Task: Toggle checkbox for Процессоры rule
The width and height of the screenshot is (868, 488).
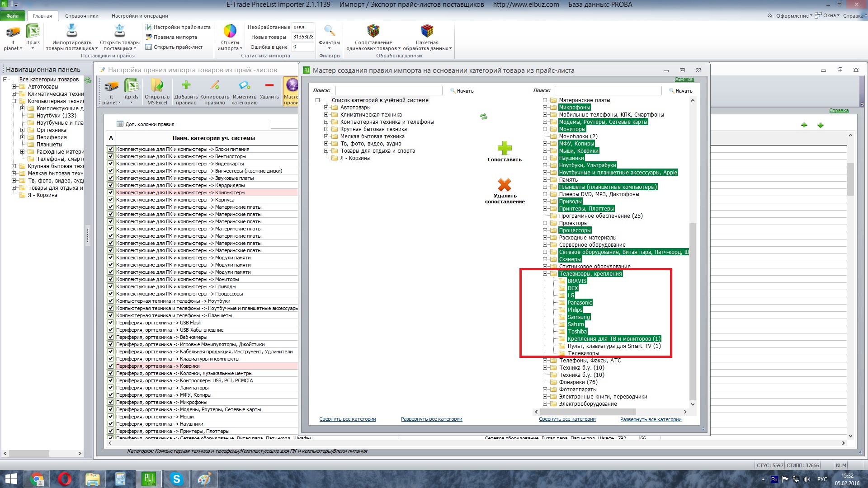Action: (111, 294)
